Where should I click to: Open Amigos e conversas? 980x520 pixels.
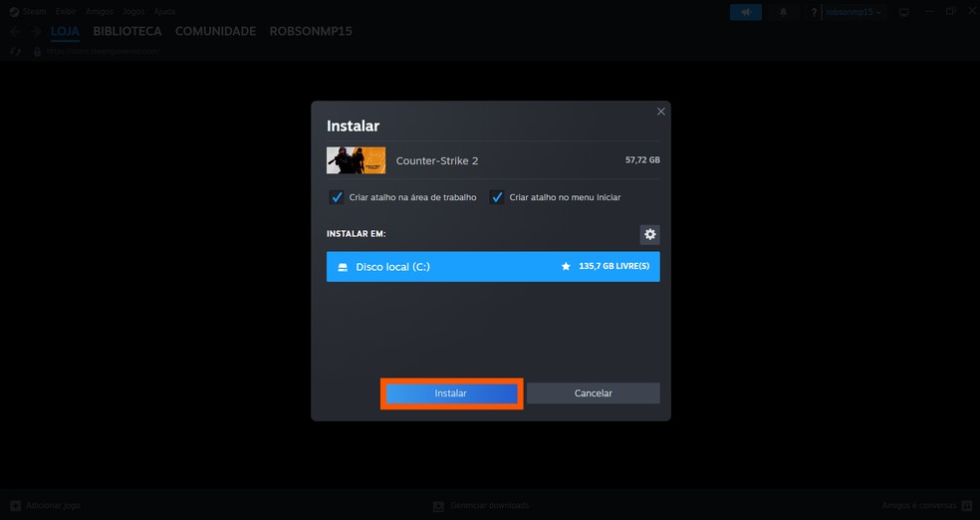[x=927, y=506]
